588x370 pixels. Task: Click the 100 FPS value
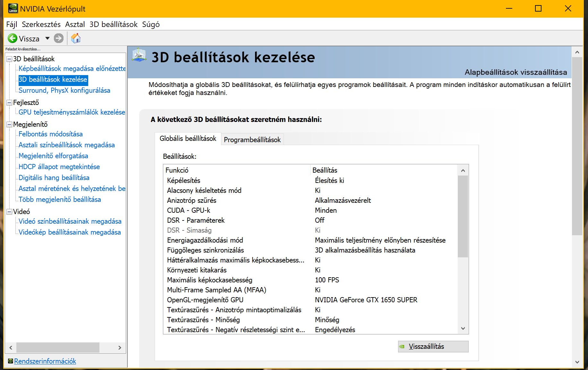click(x=327, y=280)
